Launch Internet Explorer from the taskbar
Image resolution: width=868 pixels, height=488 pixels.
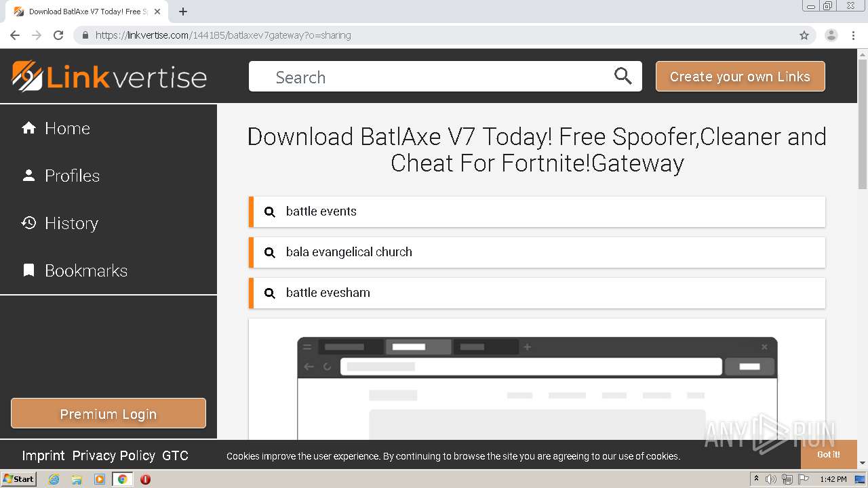click(54, 479)
